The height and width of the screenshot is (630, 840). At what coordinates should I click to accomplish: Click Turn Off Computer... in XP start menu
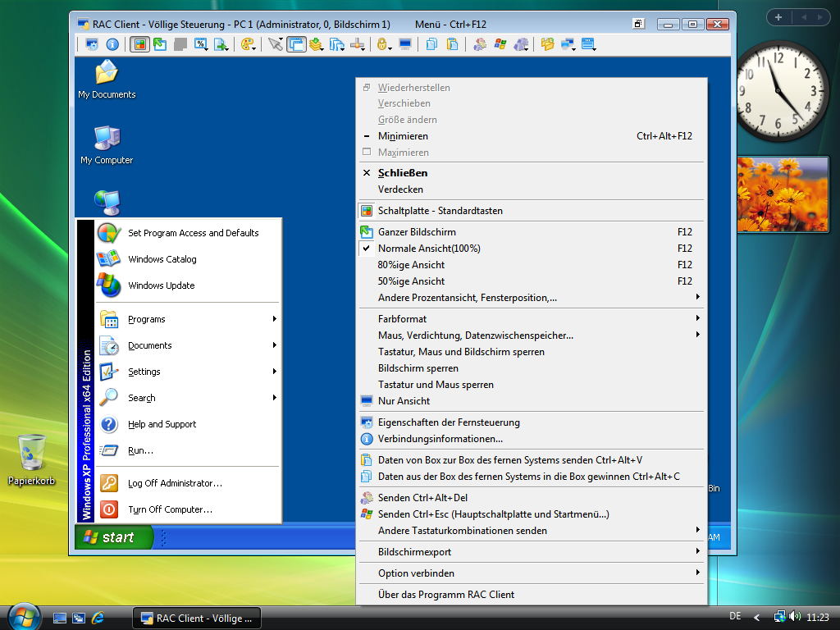coord(188,509)
